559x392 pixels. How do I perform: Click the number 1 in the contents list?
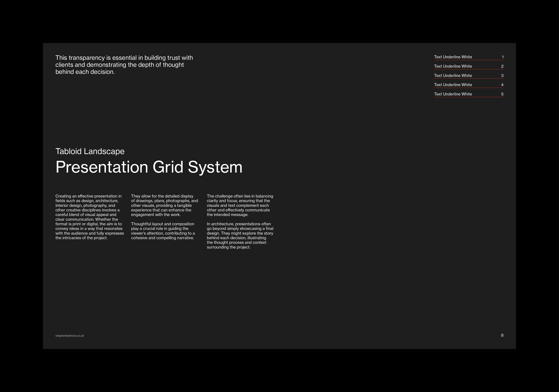click(503, 57)
